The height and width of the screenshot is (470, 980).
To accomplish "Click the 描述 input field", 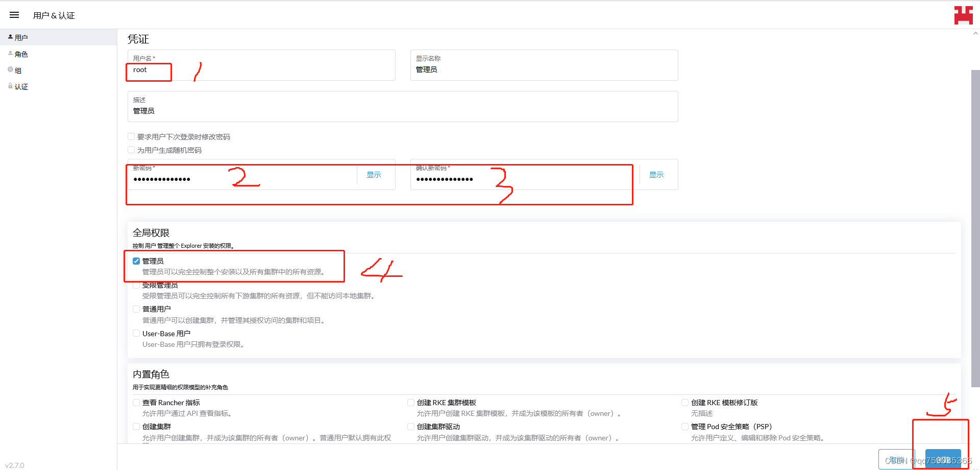I will (x=403, y=106).
